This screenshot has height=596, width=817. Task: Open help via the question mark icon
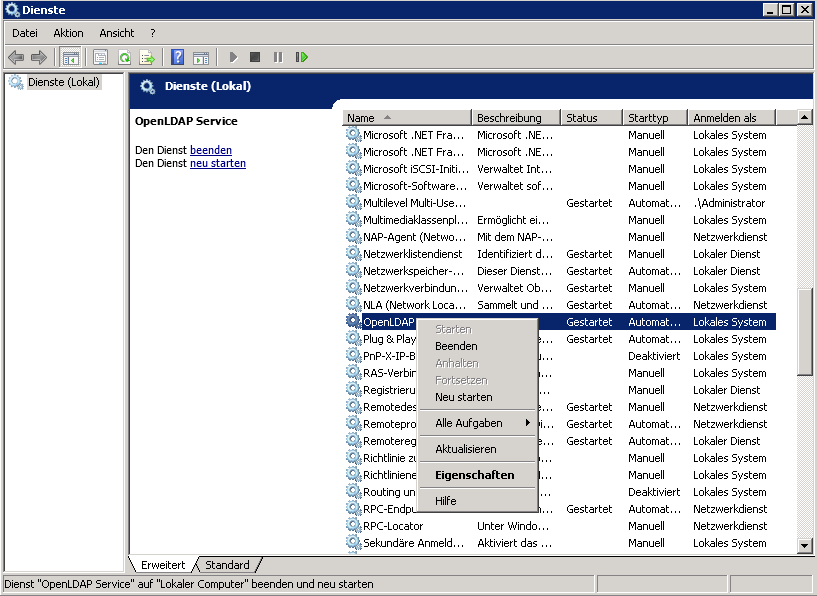click(x=177, y=57)
